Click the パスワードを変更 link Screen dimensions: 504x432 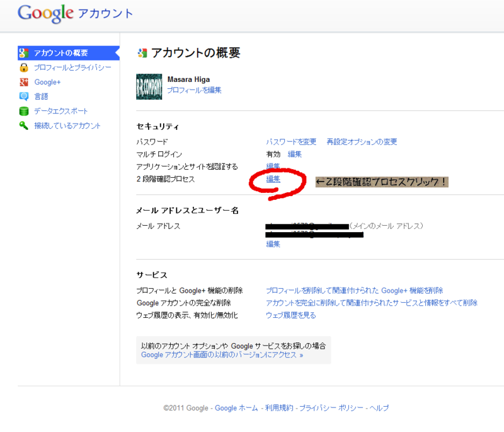point(291,142)
